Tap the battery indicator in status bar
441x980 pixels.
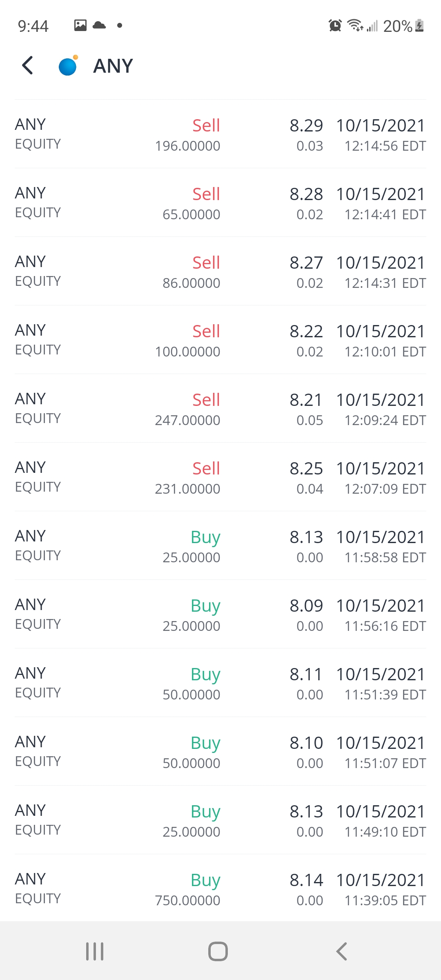click(x=419, y=26)
